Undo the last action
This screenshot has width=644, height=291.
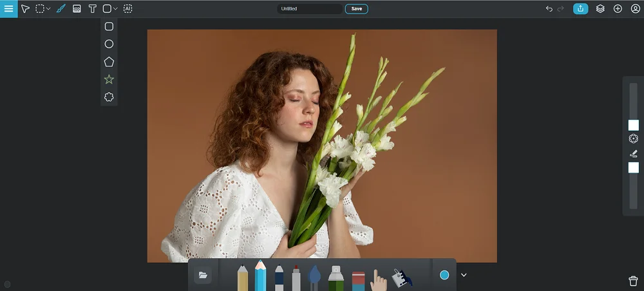[x=549, y=9]
